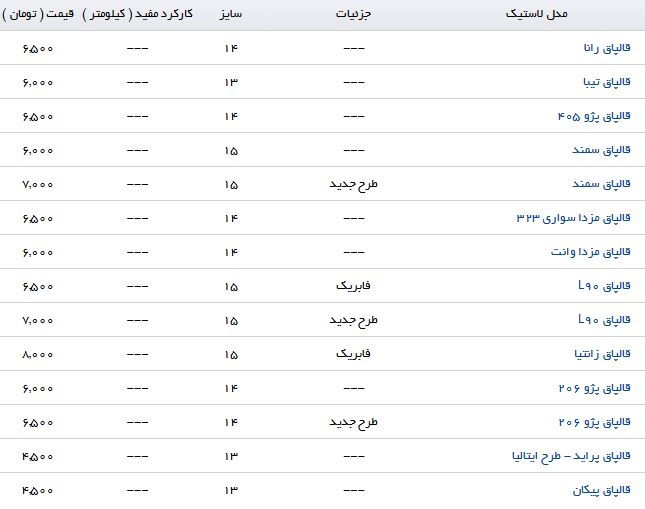The height and width of the screenshot is (509, 645).
Task: Open the قالپاق پژو ۲۰۶ link priced ۶,۰۰۰
Action: pyautogui.click(x=594, y=388)
